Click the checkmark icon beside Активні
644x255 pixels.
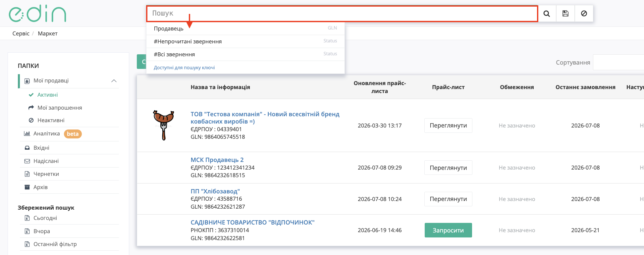tap(31, 95)
